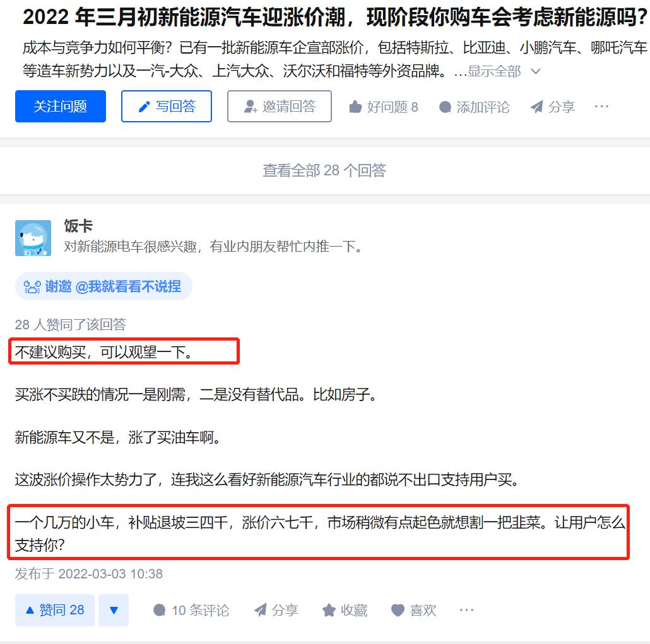This screenshot has width=650, height=644.
Task: Downvote the answer with the down-triangle button
Action: (x=114, y=610)
